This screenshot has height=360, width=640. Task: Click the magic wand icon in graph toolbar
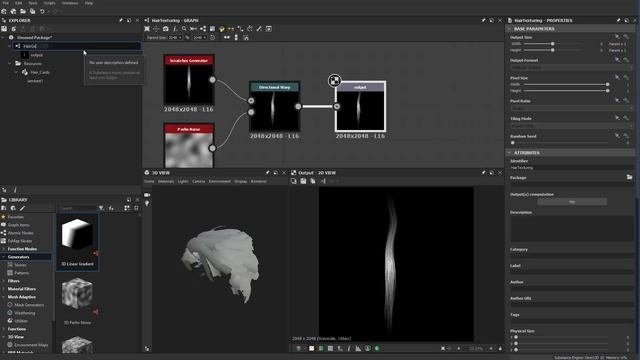[x=259, y=29]
